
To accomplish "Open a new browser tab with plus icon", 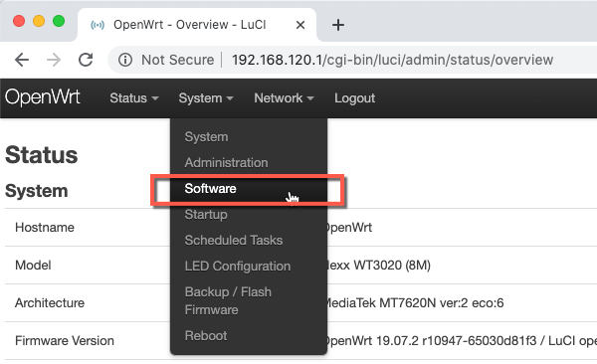I will tap(338, 25).
